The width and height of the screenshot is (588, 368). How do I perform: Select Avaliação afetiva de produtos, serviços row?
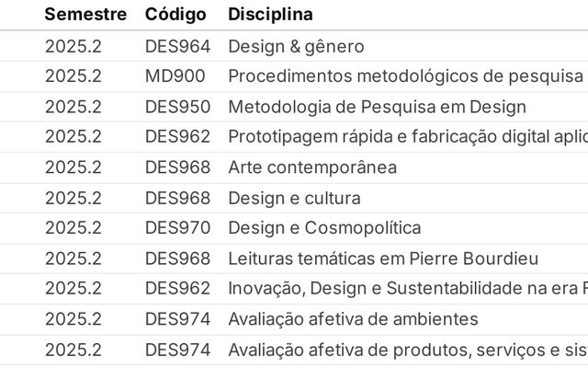(x=294, y=351)
